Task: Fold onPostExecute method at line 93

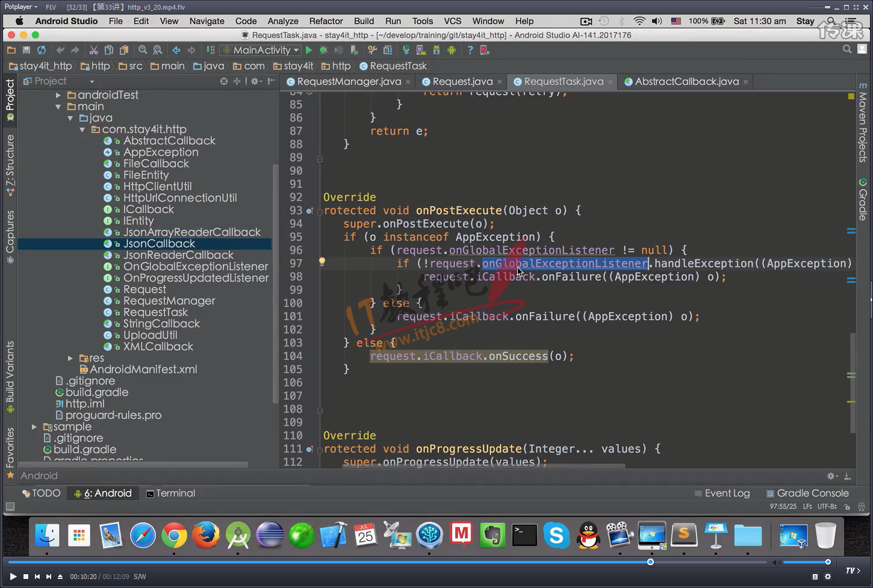Action: pyautogui.click(x=320, y=211)
